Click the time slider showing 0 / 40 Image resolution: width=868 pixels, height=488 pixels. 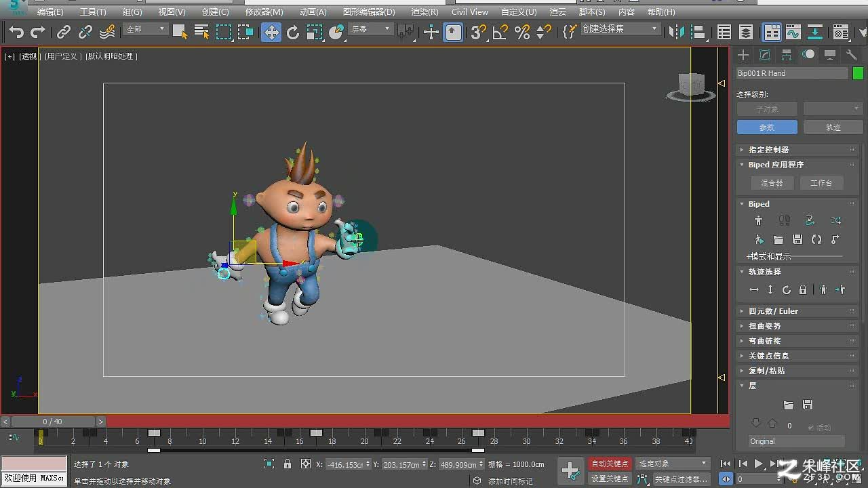click(53, 422)
